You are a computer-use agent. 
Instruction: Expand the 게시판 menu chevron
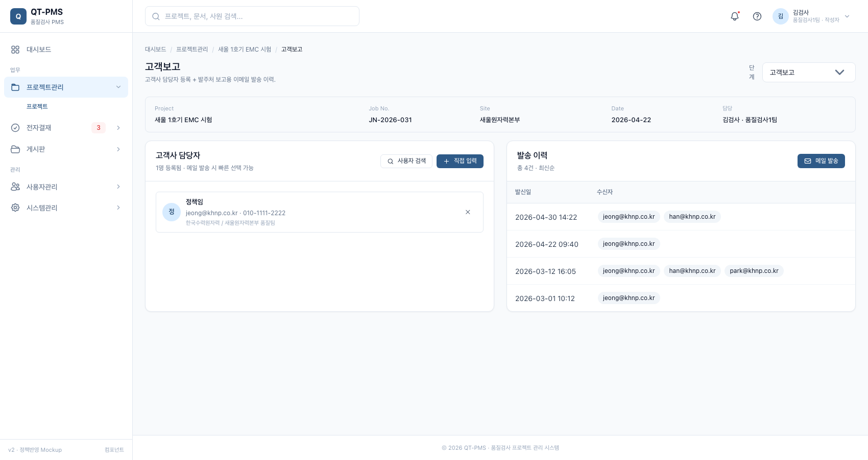pos(118,149)
